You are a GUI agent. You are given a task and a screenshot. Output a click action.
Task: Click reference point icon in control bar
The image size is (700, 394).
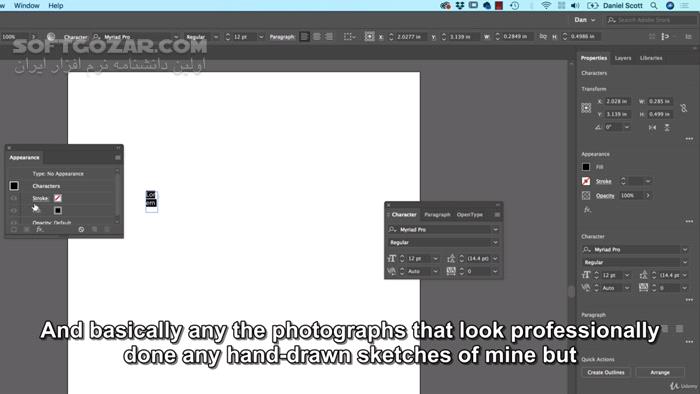tap(369, 37)
